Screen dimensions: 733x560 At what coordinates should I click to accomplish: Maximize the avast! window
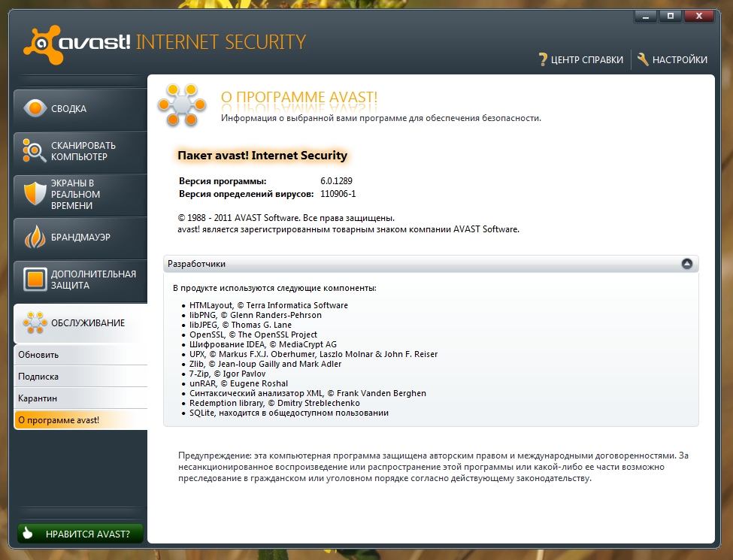[x=671, y=16]
